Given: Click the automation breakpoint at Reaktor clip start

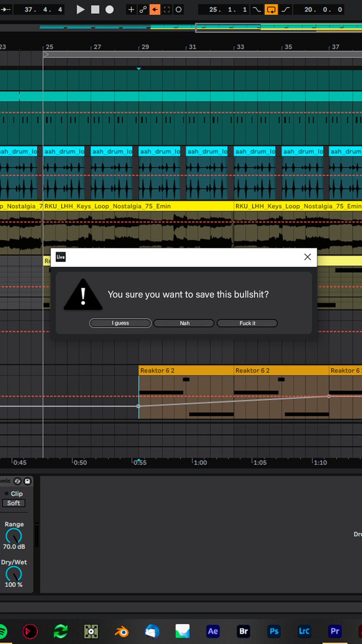Looking at the screenshot, I should (x=138, y=406).
